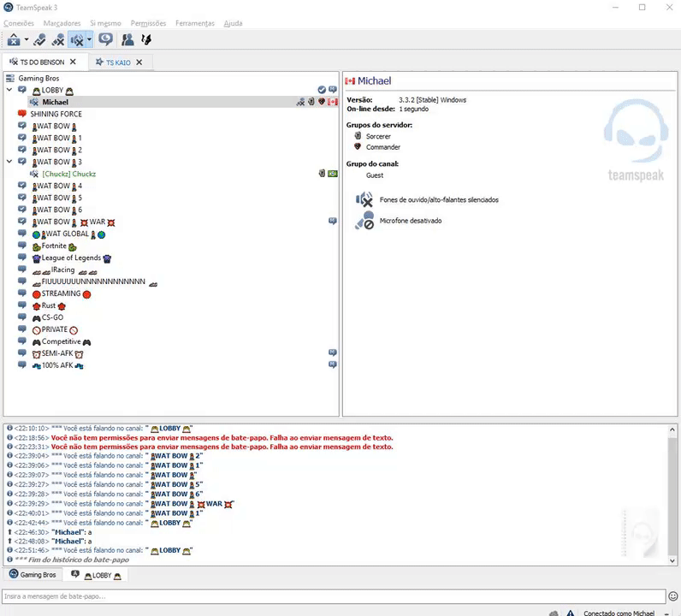This screenshot has height=616, width=681.
Task: Open the contacts list toolbar icon
Action: pyautogui.click(x=127, y=39)
